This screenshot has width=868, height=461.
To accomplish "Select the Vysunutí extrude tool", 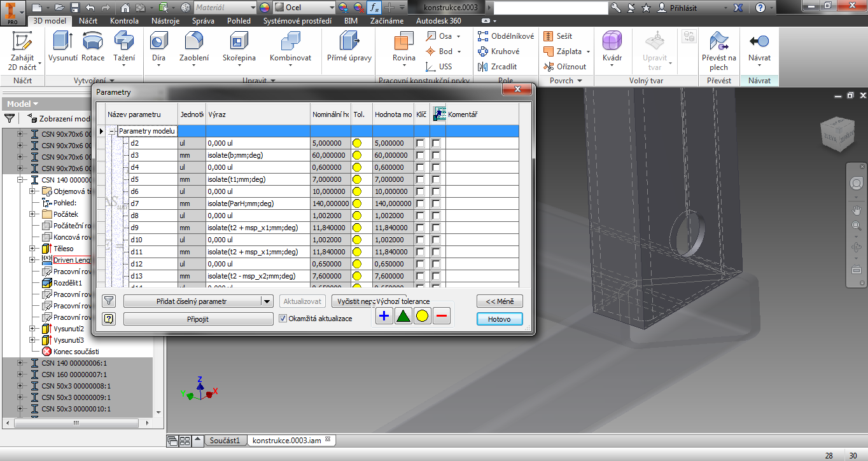I will point(63,47).
